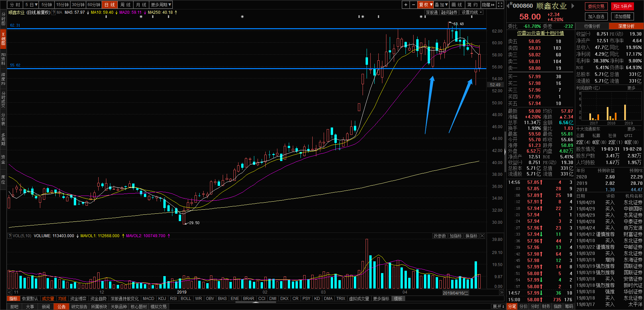Open 研究报告 bottom tab
The image size is (644, 310).
[x=79, y=307]
